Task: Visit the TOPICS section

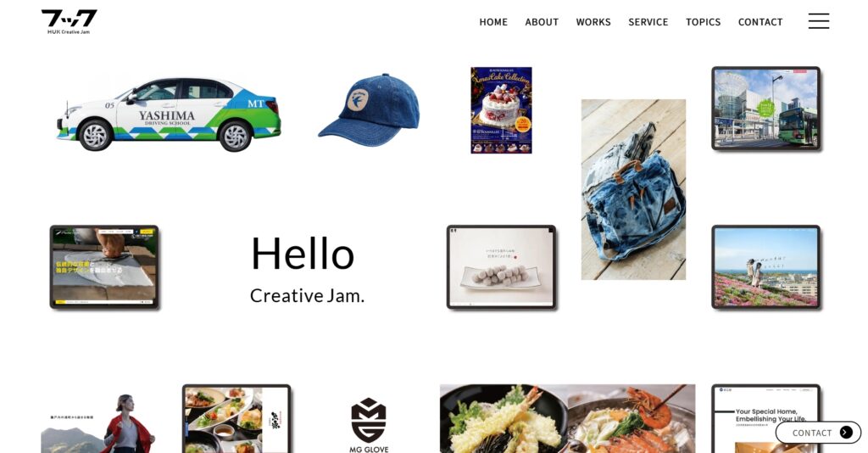Action: click(x=703, y=22)
